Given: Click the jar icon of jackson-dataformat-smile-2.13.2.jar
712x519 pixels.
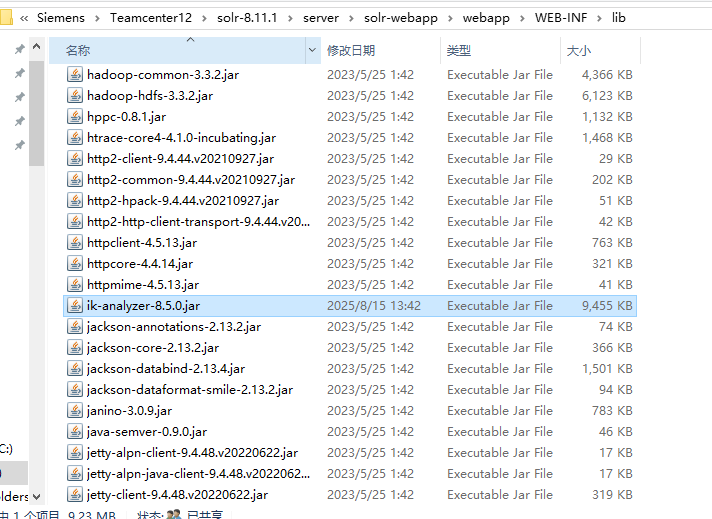Looking at the screenshot, I should click(75, 390).
